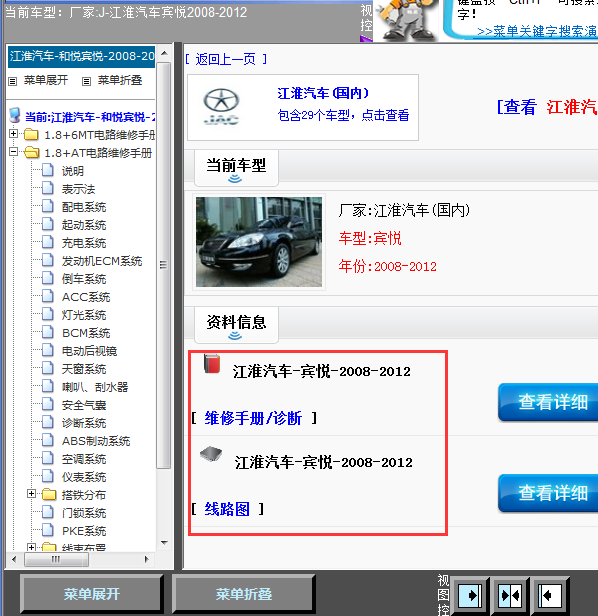Click the 门锁系统 document icon

48,512
